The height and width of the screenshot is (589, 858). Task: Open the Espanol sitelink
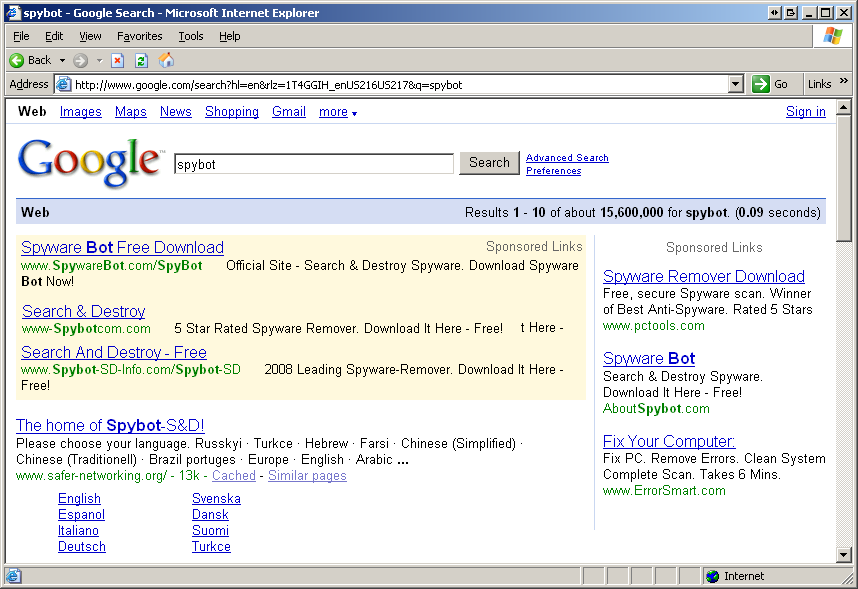[x=82, y=515]
